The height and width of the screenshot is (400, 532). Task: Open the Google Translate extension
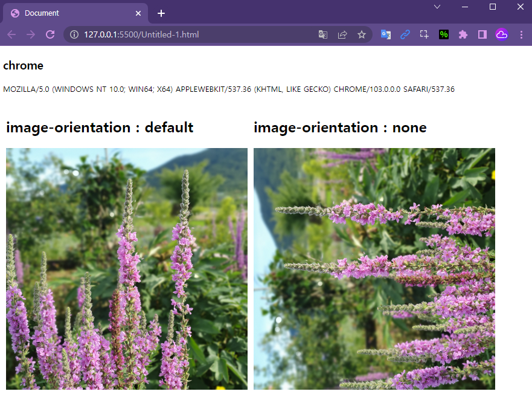(386, 34)
